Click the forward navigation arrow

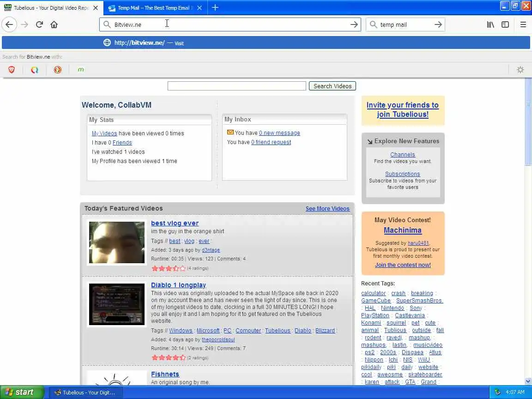pyautogui.click(x=24, y=24)
